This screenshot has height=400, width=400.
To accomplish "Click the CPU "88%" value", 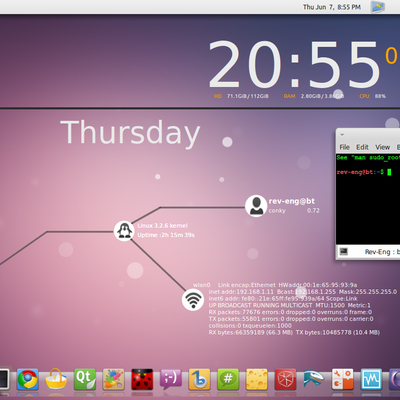I will (380, 96).
